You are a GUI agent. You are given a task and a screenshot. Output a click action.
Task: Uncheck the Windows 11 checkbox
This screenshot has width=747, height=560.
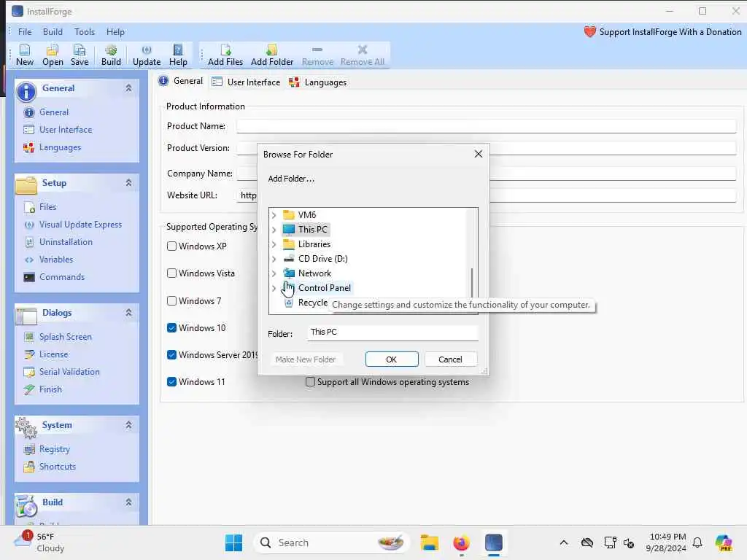pyautogui.click(x=172, y=382)
